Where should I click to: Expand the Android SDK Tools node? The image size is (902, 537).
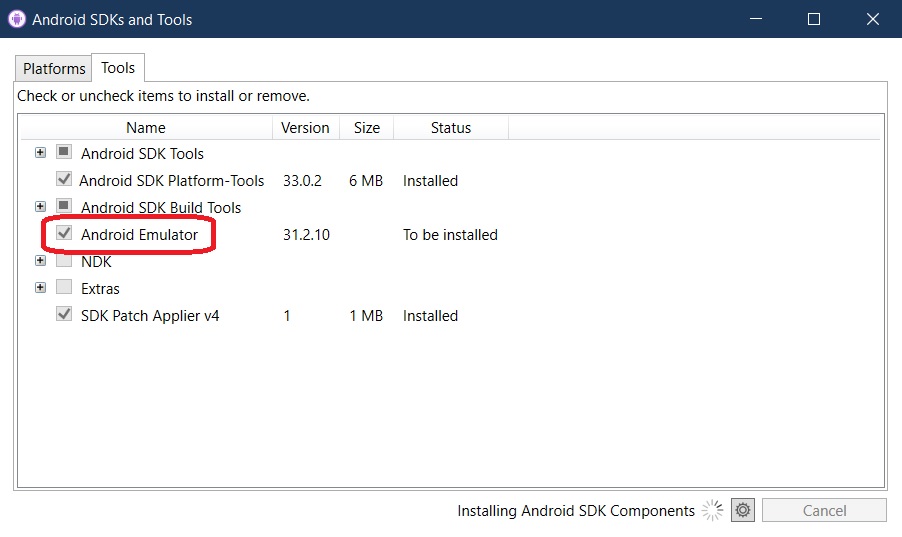pos(40,153)
